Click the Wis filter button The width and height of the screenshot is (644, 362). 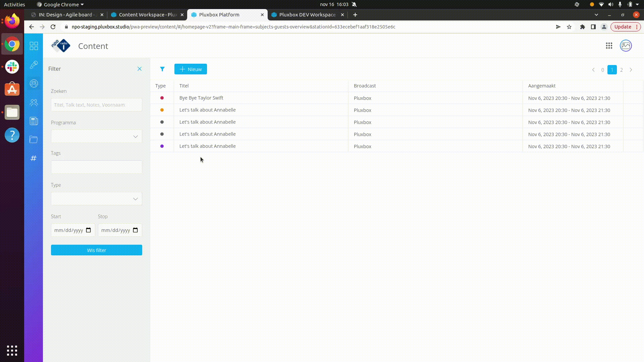pyautogui.click(x=97, y=250)
